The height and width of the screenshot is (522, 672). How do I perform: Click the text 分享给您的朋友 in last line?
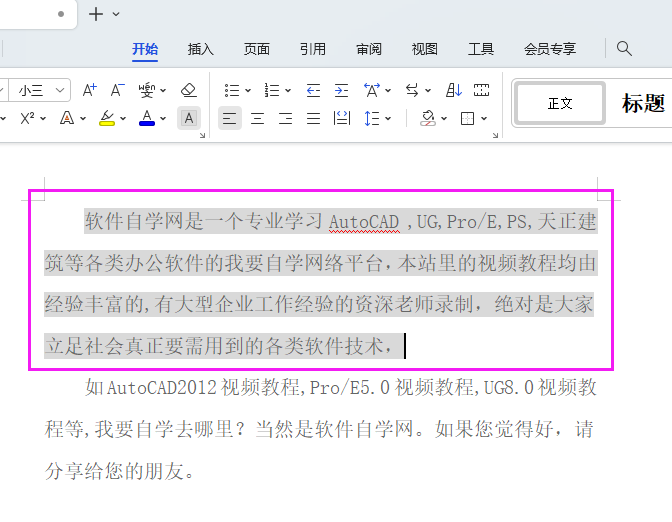pyautogui.click(x=114, y=471)
